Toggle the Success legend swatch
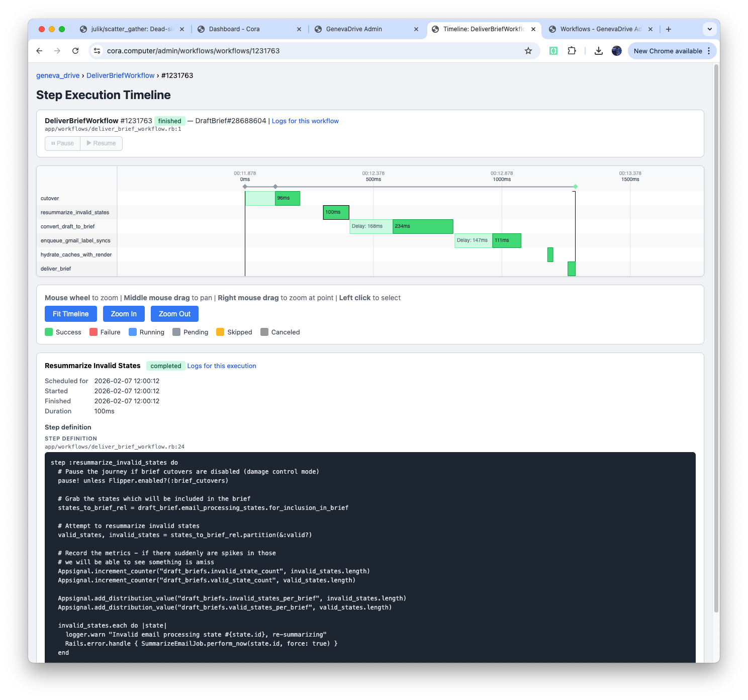The height and width of the screenshot is (700, 748). tap(49, 332)
